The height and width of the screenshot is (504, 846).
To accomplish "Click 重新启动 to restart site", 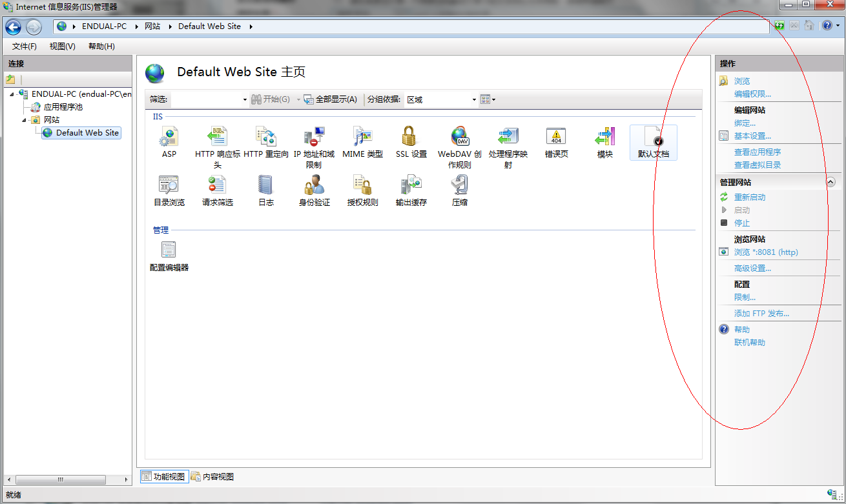I will (x=750, y=197).
